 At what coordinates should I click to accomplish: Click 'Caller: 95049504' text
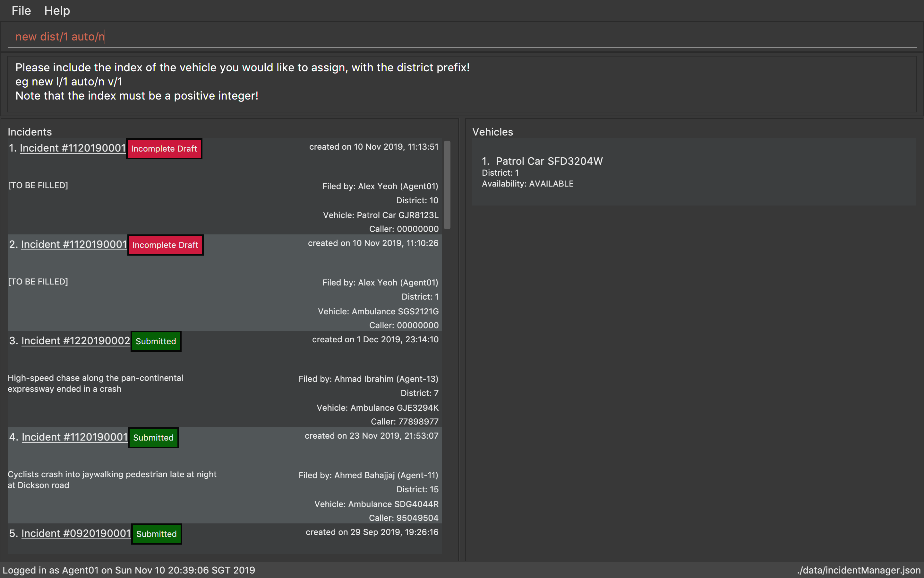(x=404, y=518)
